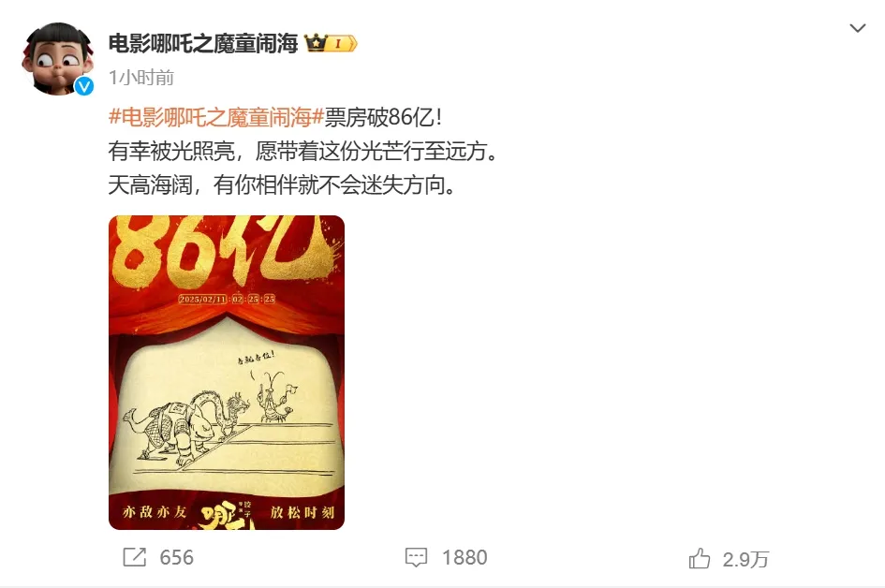Click the 656 repost count

click(x=177, y=557)
